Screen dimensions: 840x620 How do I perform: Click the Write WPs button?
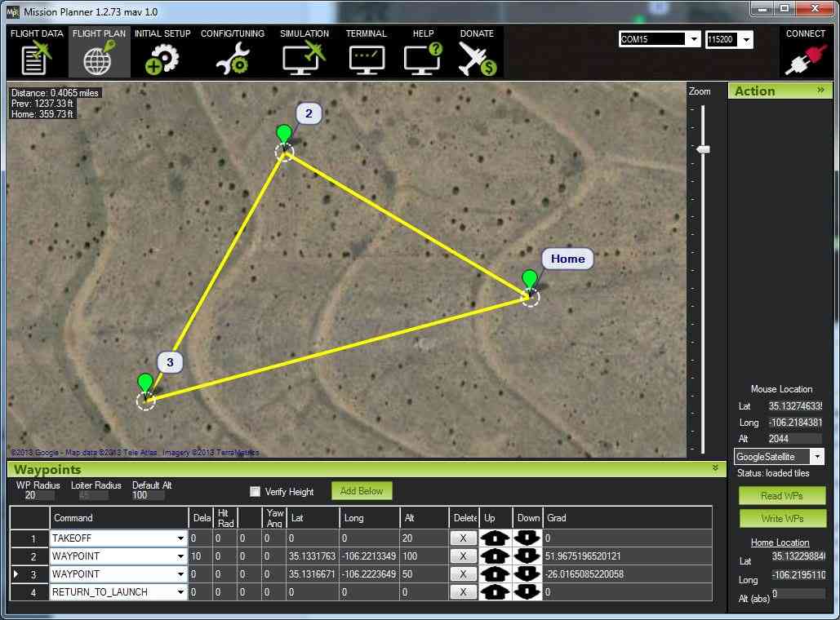782,519
